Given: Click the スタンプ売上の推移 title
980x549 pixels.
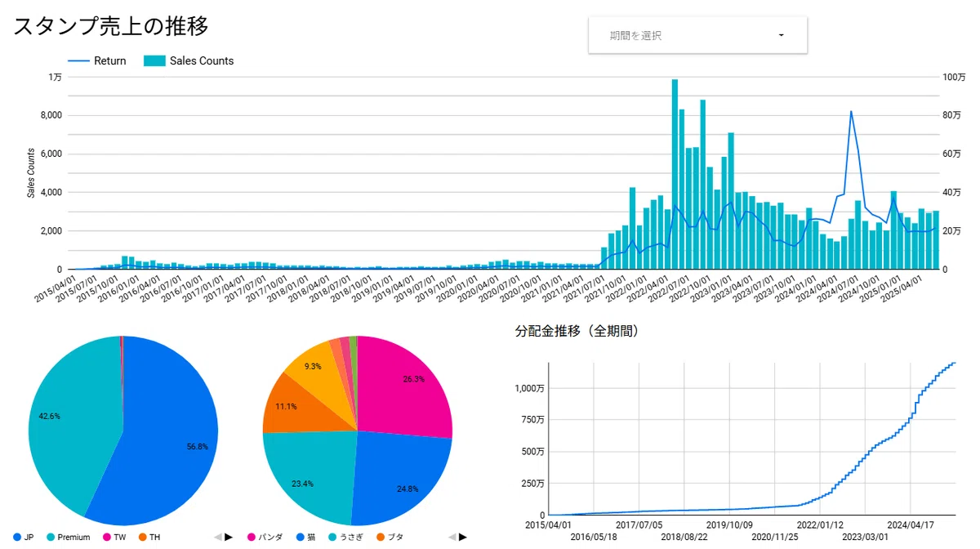Looking at the screenshot, I should click(111, 25).
